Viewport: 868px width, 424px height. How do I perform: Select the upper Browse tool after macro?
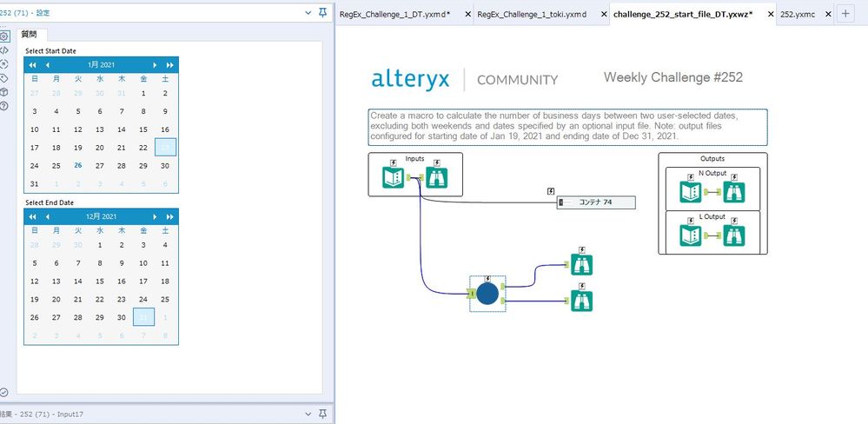coord(582,264)
